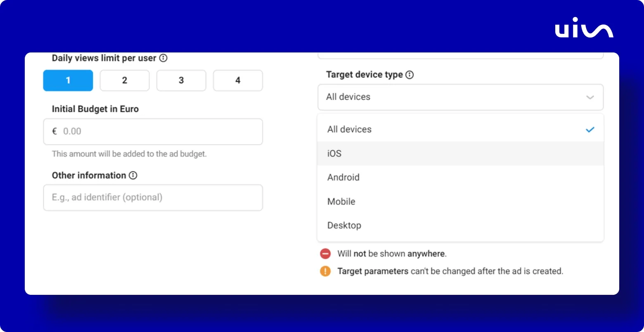The image size is (644, 332).
Task: Click the red no-entry warning icon
Action: click(x=325, y=254)
